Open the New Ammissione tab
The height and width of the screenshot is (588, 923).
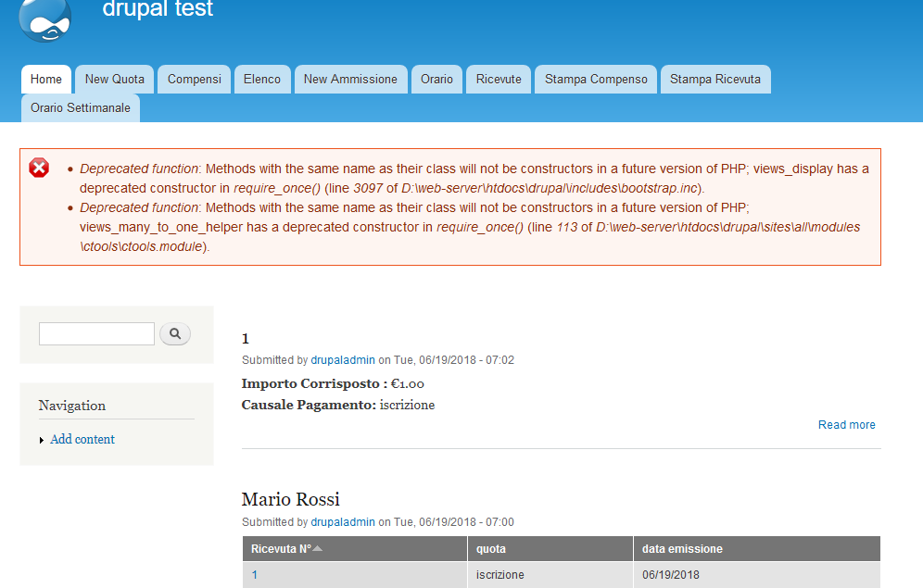[350, 80]
